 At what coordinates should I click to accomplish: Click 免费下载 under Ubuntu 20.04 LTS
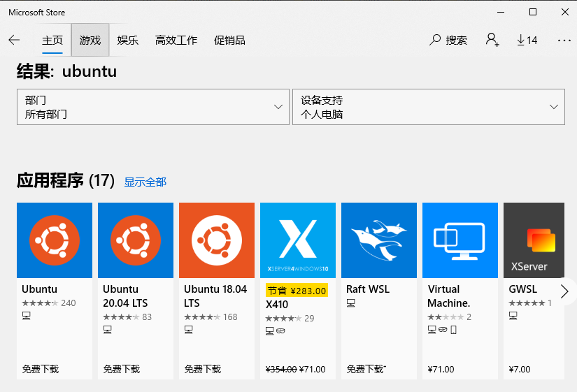pyautogui.click(x=122, y=369)
